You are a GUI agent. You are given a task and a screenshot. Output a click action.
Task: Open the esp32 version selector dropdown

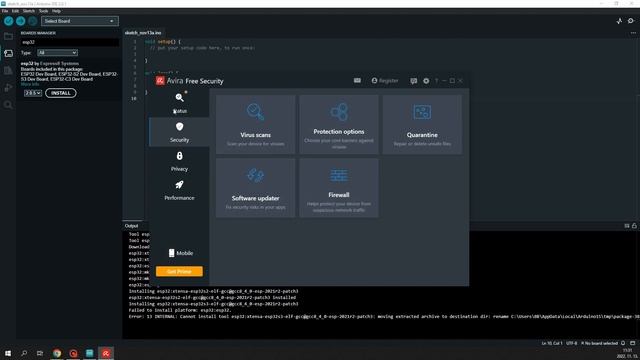[x=33, y=93]
